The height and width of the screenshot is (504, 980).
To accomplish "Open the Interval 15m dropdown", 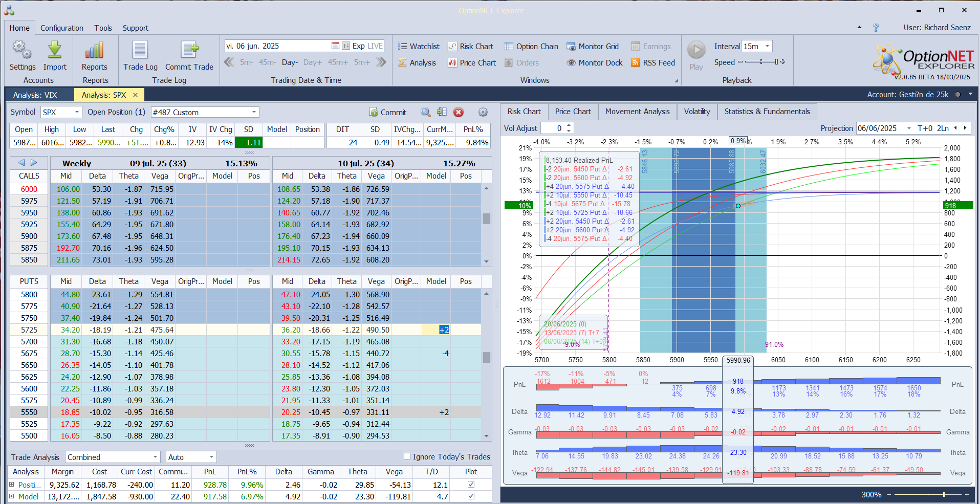I will coord(767,46).
